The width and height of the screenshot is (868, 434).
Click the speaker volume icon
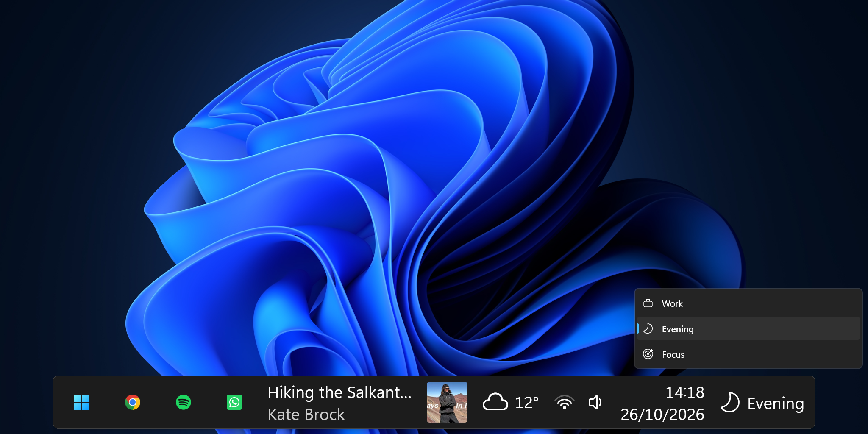click(x=595, y=402)
